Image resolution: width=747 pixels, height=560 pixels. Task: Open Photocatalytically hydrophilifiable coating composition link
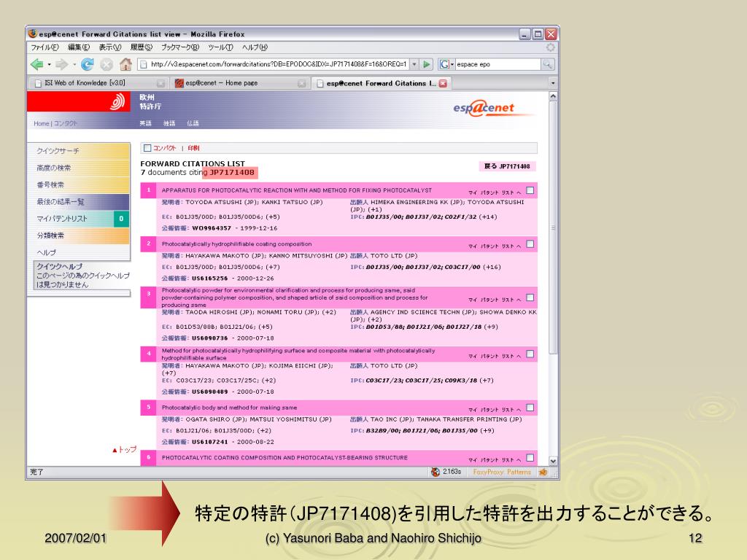(237, 244)
